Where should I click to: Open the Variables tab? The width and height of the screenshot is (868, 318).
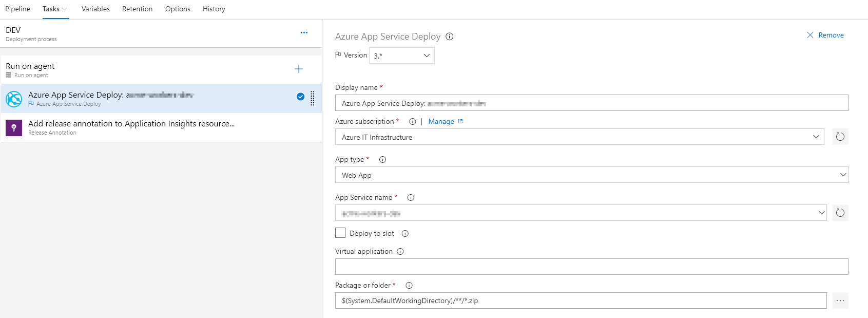95,9
